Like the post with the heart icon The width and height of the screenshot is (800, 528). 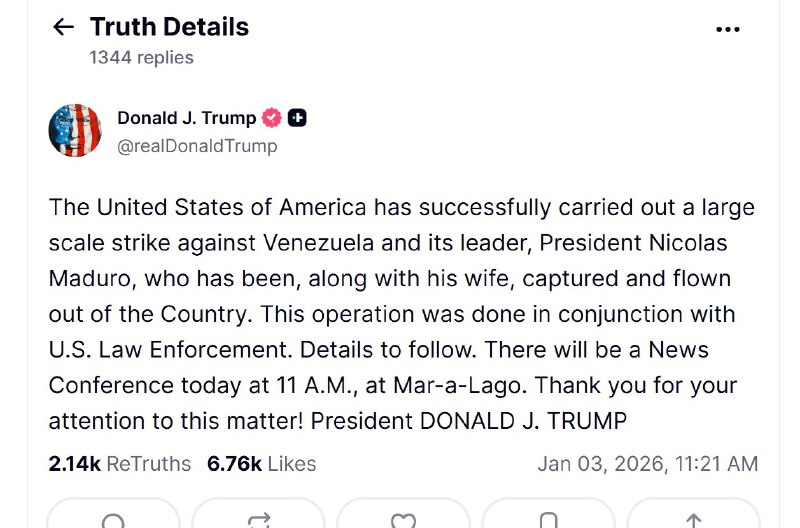click(x=403, y=520)
